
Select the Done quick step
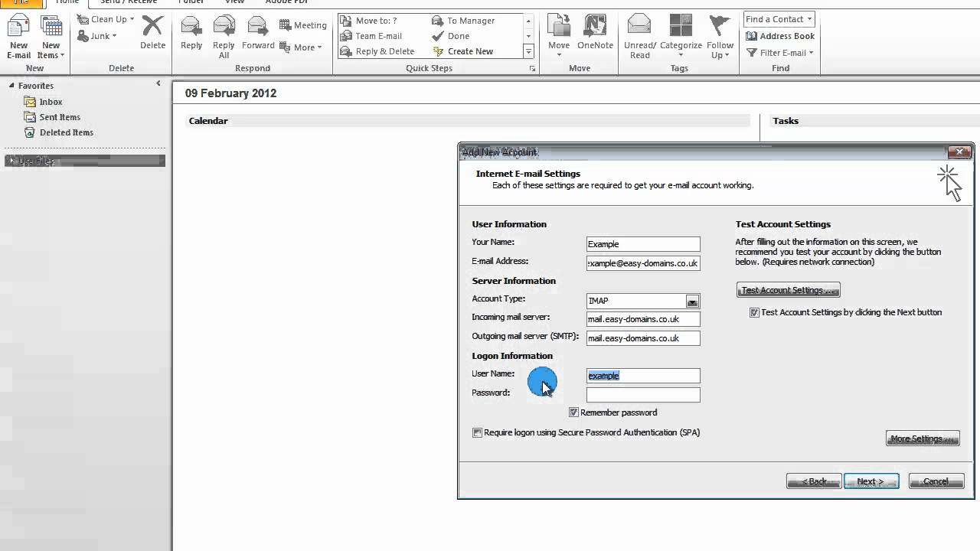click(x=452, y=36)
